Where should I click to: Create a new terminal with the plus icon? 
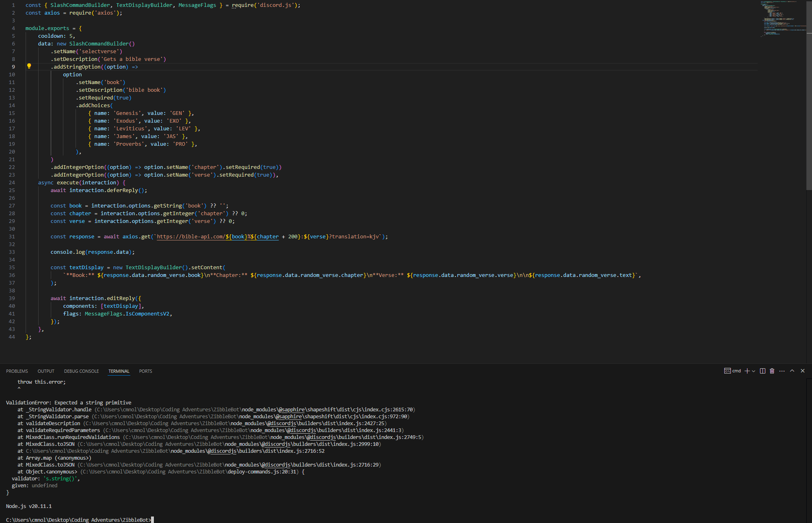pos(747,371)
